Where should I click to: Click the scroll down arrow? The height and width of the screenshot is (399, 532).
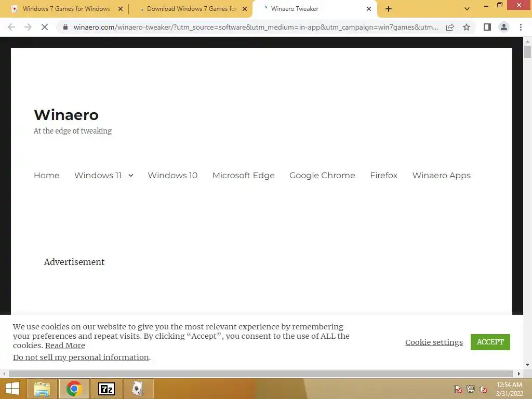coord(527,365)
